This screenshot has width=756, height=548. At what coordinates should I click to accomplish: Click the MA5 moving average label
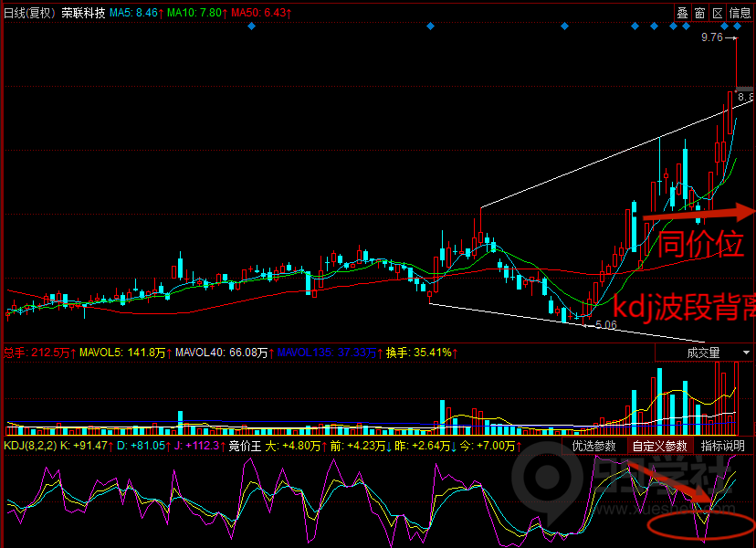(133, 13)
